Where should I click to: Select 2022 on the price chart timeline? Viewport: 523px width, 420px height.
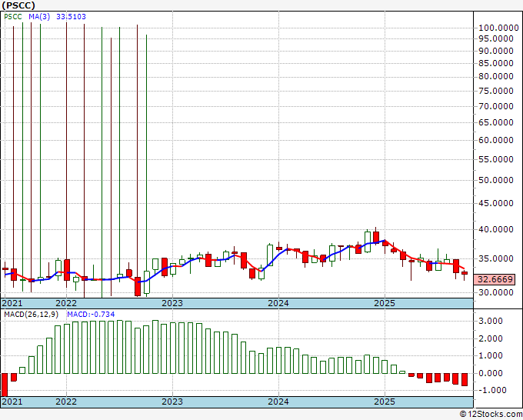tap(66, 304)
